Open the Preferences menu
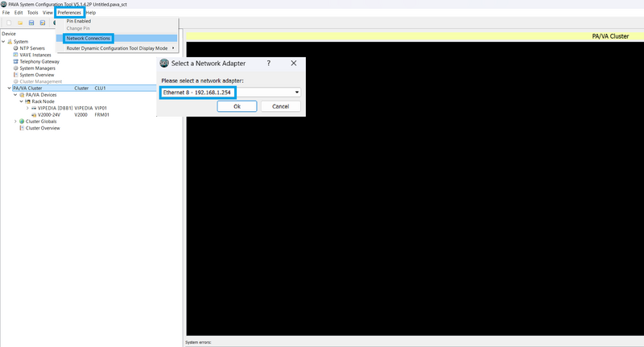The width and height of the screenshot is (644, 347). (69, 13)
